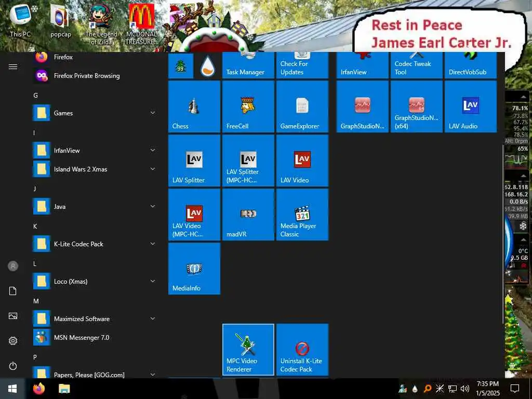Viewport: 532px width, 399px height.
Task: Open the LAV Splitter tile
Action: click(194, 161)
